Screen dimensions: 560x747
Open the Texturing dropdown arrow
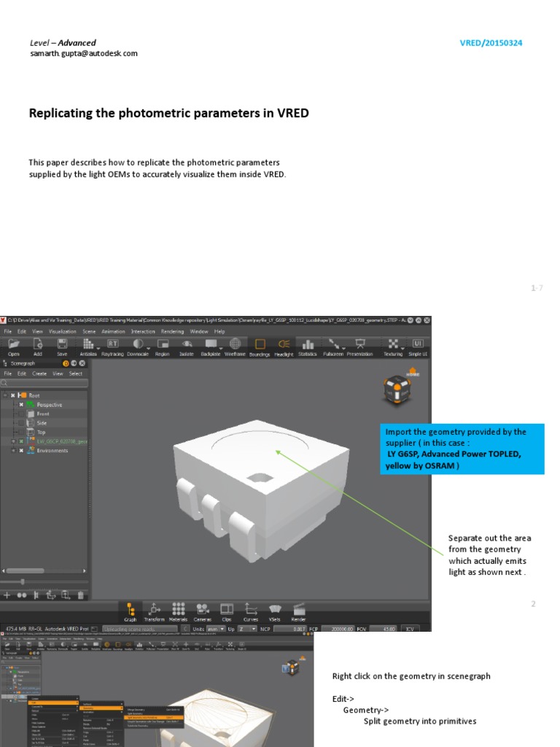click(402, 348)
